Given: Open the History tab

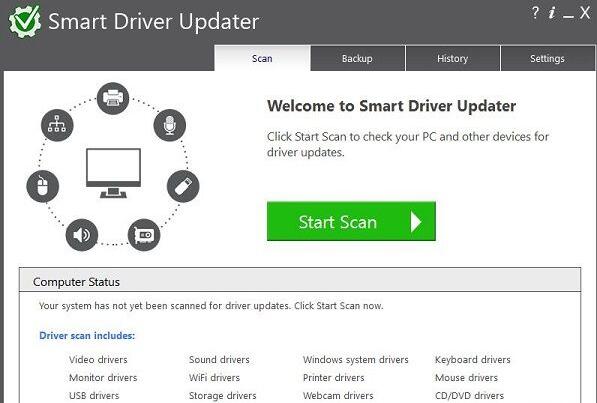Looking at the screenshot, I should [453, 58].
